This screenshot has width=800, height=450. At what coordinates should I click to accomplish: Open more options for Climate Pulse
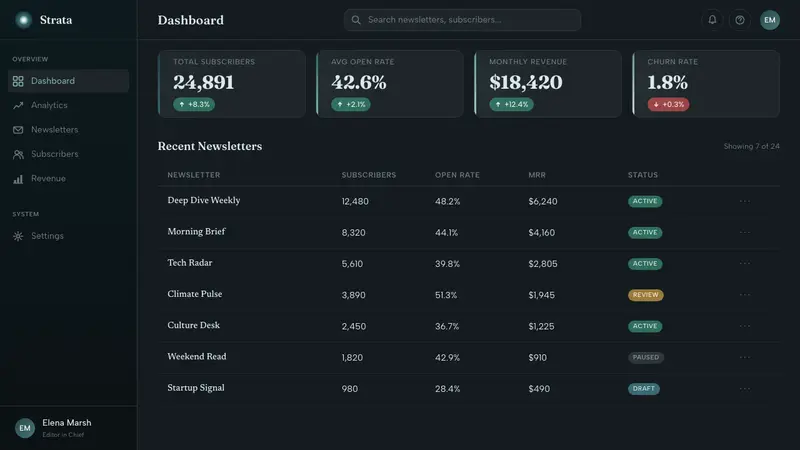click(745, 294)
